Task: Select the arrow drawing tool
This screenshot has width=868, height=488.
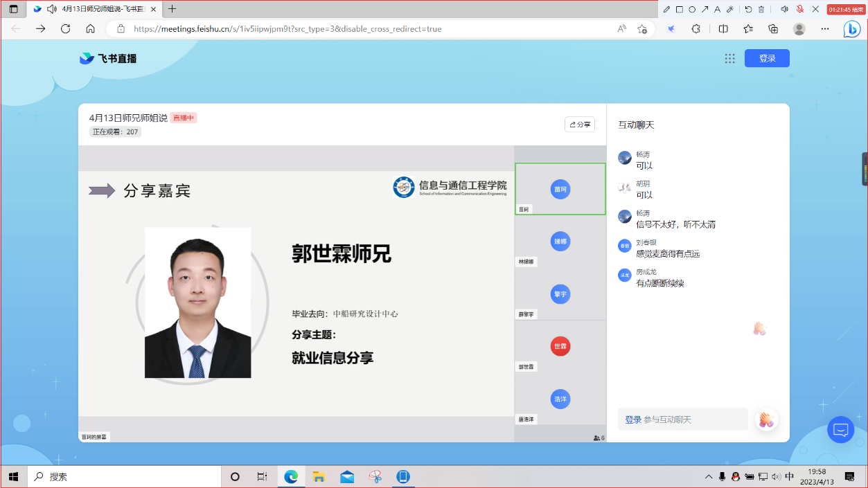Action: [x=705, y=9]
